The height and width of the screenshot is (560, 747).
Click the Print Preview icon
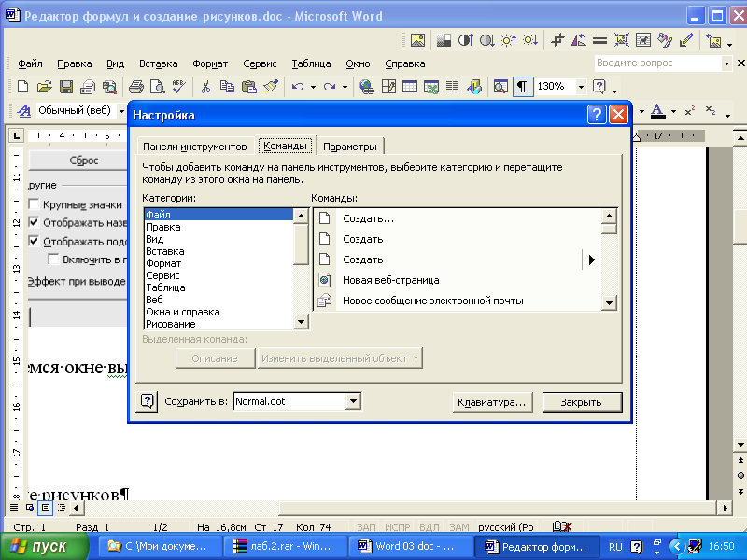coord(157,87)
